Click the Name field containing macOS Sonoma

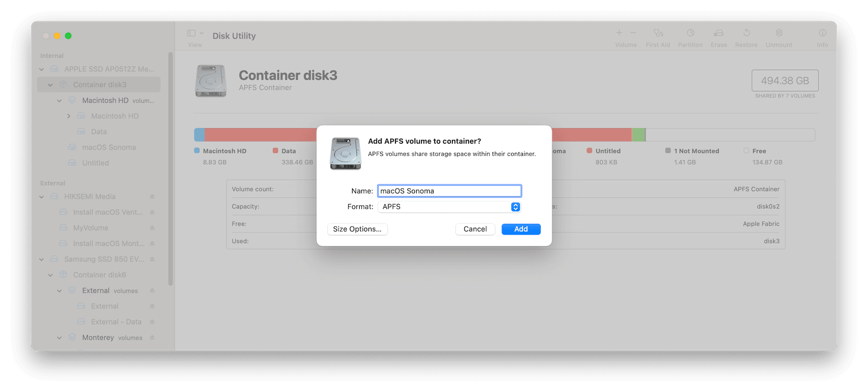pos(449,191)
